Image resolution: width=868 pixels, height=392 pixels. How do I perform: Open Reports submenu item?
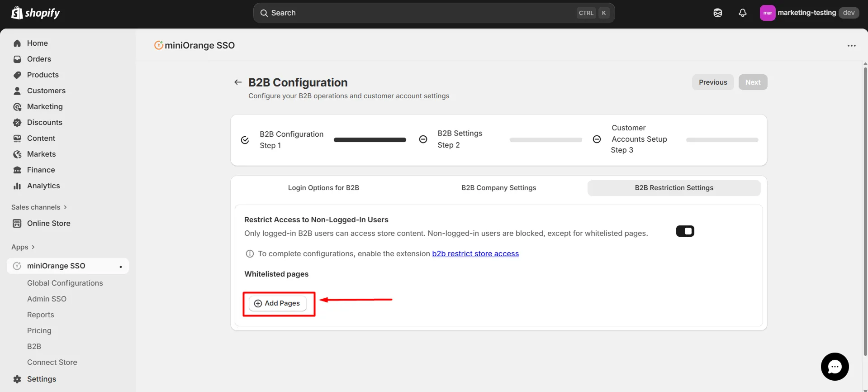pyautogui.click(x=41, y=315)
